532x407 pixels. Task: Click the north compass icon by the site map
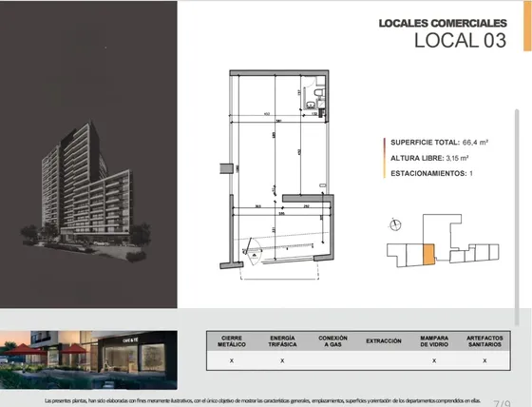point(395,224)
